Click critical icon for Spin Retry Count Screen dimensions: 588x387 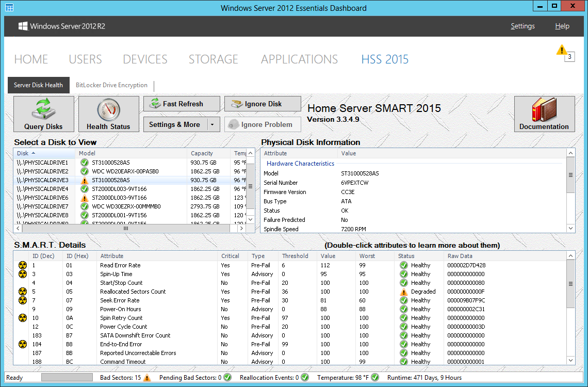(23, 318)
